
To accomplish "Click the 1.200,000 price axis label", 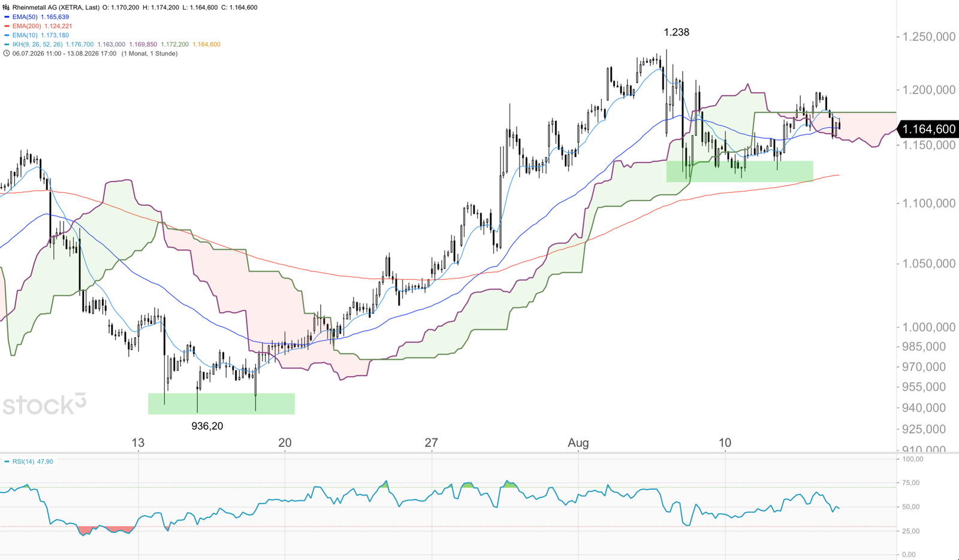I will tap(929, 90).
